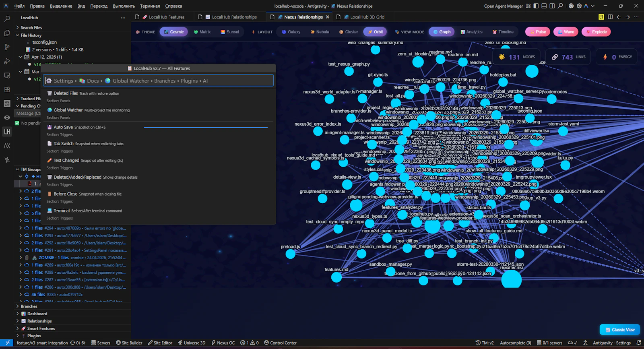The image size is (644, 349).
Task: Open the Chrome browser icon in title bar
Action: pyautogui.click(x=571, y=6)
